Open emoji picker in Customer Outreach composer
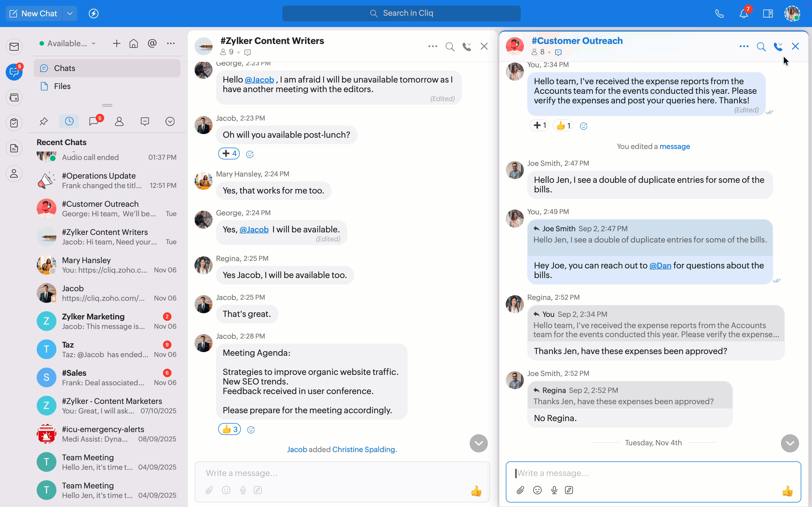This screenshot has height=507, width=812. [x=537, y=490]
